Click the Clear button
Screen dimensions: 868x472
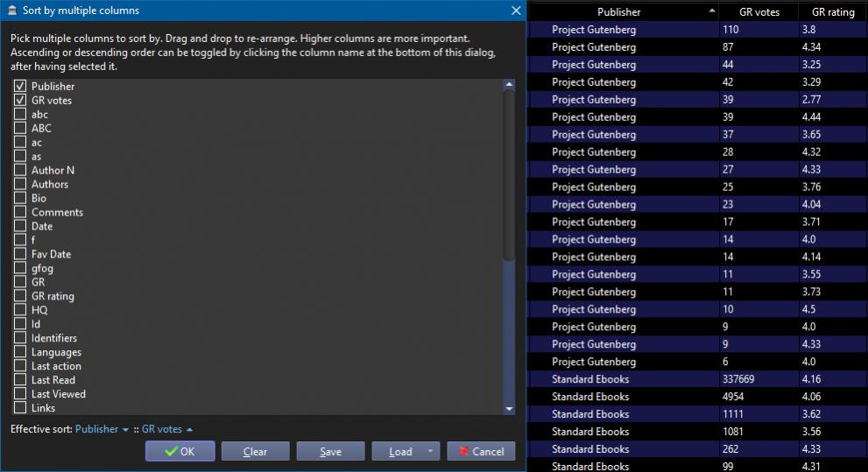coord(255,451)
